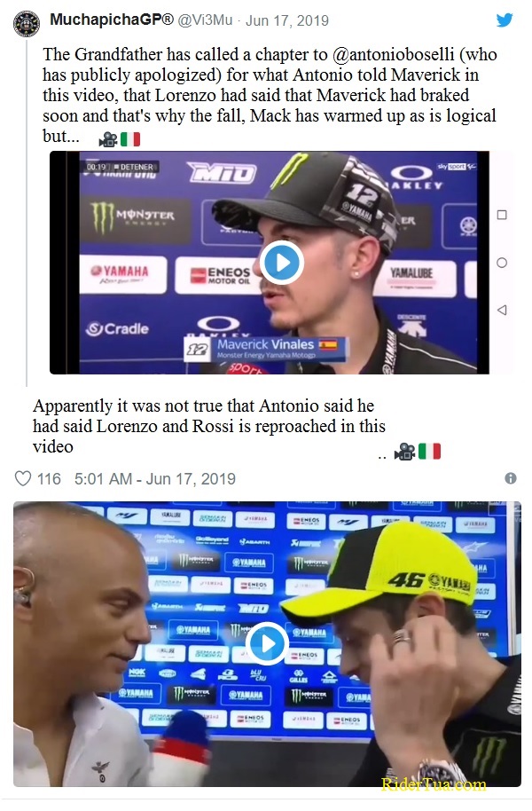Click the MuchapichaGP profile avatar
The height and width of the screenshot is (811, 532).
tap(27, 24)
